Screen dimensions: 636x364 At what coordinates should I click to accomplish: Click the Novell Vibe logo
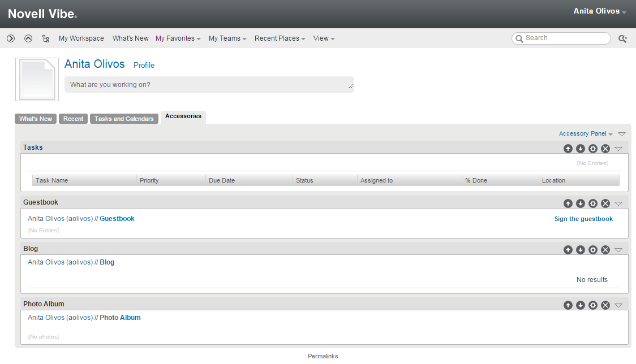pyautogui.click(x=42, y=14)
